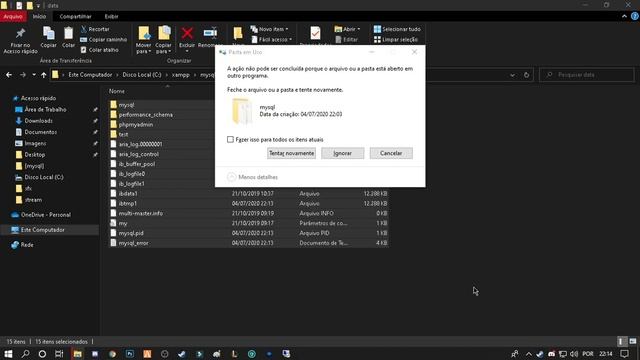Pin folder to Acesso rápido
Viewport: 640px width, 360px height.
[x=20, y=40]
